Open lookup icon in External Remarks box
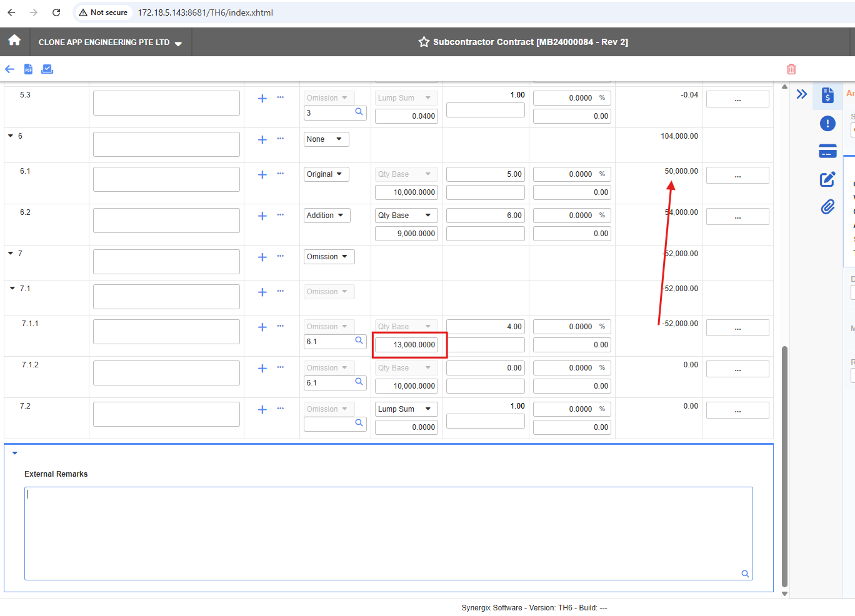The width and height of the screenshot is (855, 616). click(x=745, y=574)
